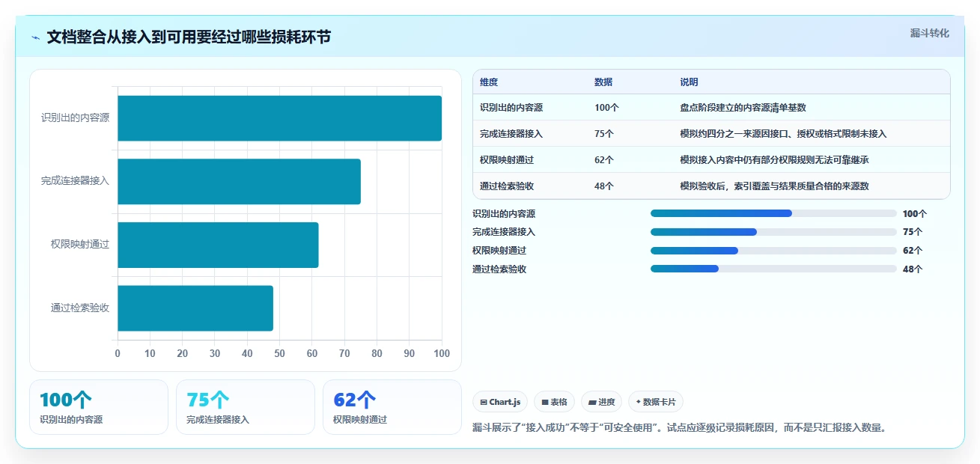The height and width of the screenshot is (464, 980).
Task: Click the 维度 column header
Action: click(x=489, y=82)
